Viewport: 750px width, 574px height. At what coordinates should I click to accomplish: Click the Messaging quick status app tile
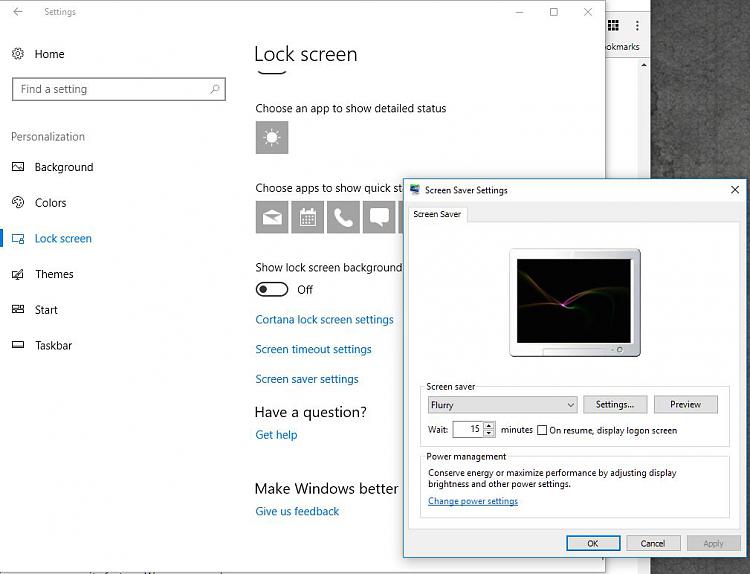(379, 217)
